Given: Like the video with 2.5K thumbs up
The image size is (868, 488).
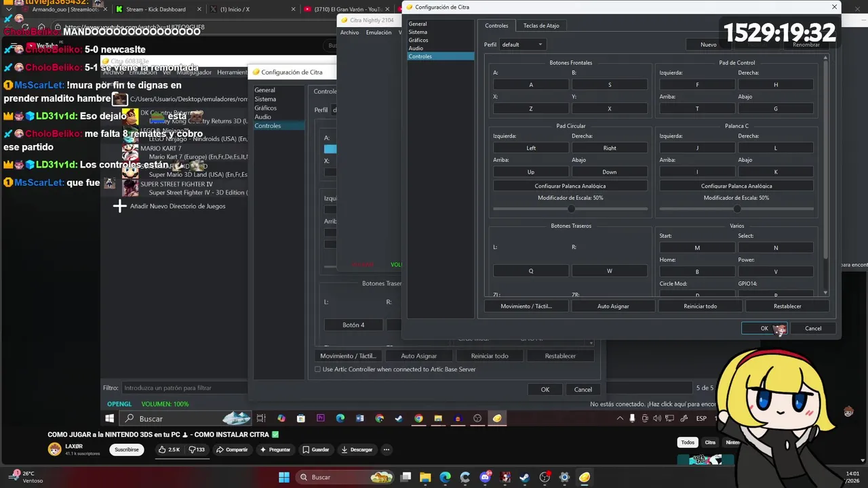Looking at the screenshot, I should [x=169, y=449].
